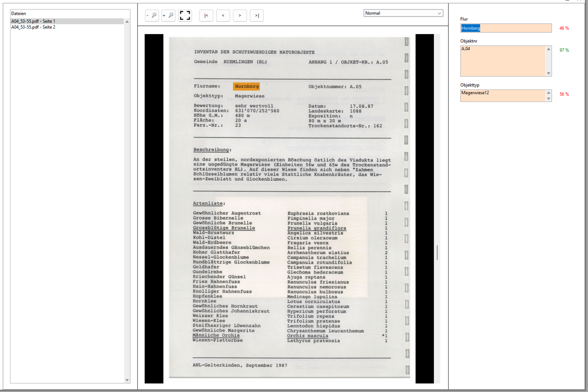
Task: Go to the next page
Action: (240, 15)
